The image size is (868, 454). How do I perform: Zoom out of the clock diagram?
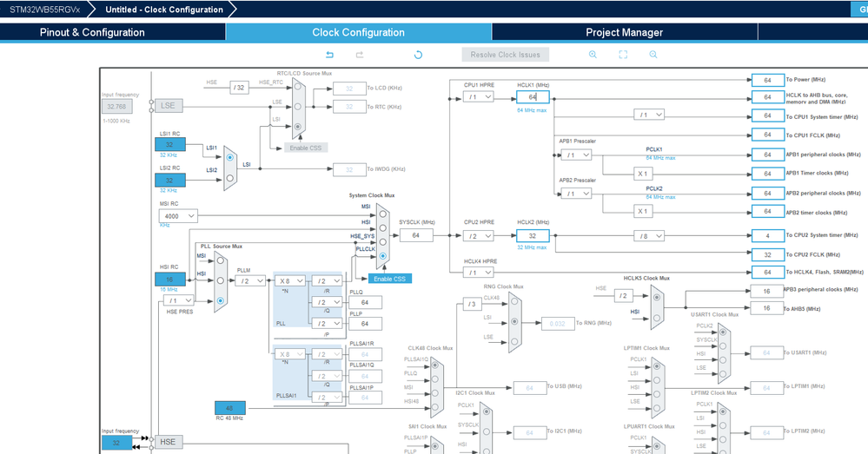tap(653, 55)
